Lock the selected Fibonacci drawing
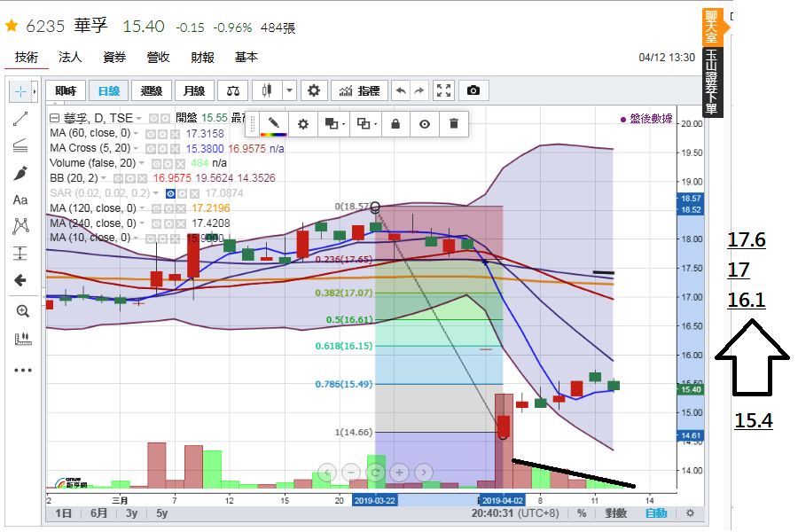The width and height of the screenshot is (798, 532). point(395,124)
